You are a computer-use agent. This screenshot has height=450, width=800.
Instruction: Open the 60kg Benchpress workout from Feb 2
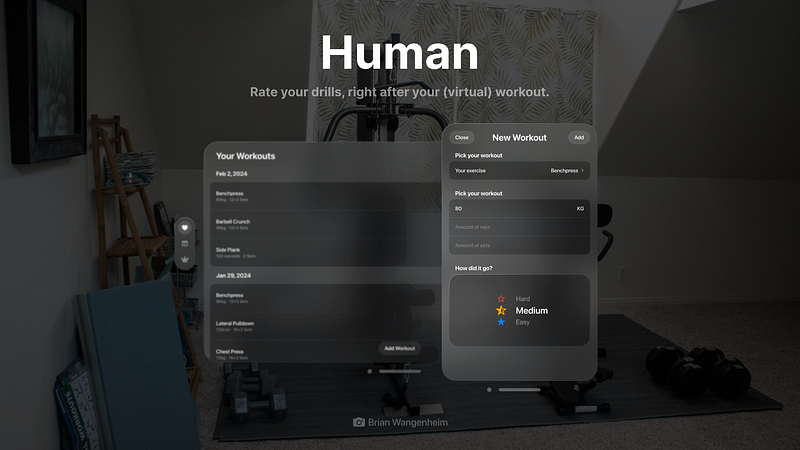[x=325, y=196]
